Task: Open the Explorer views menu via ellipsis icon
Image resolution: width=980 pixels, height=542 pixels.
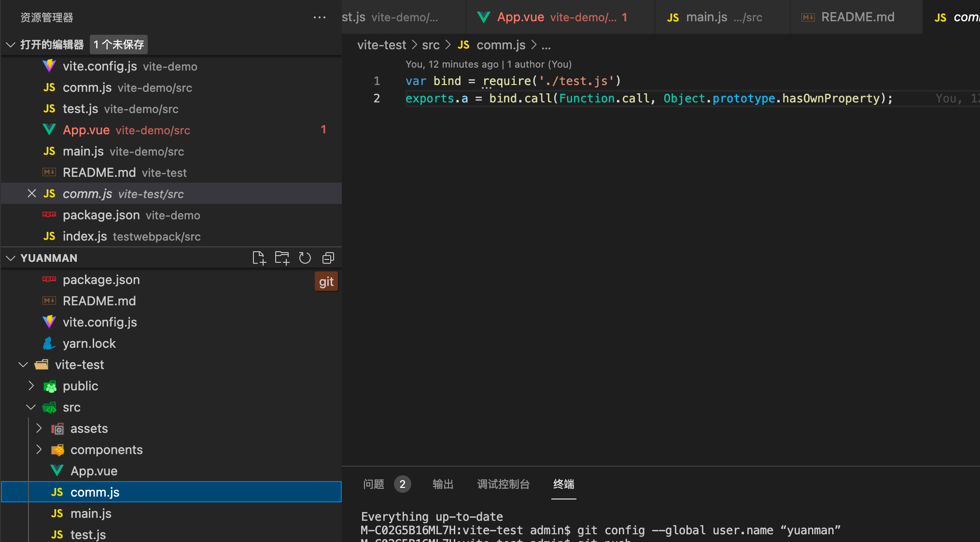Action: [320, 17]
